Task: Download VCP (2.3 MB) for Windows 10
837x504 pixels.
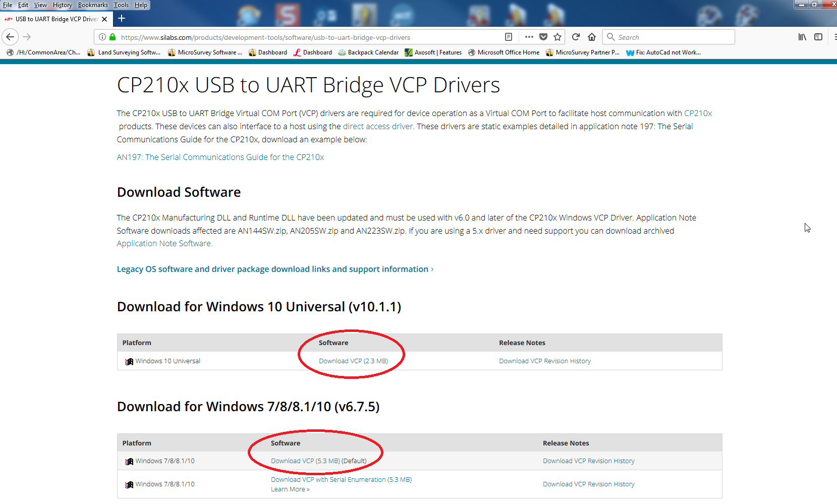Action: 353,361
